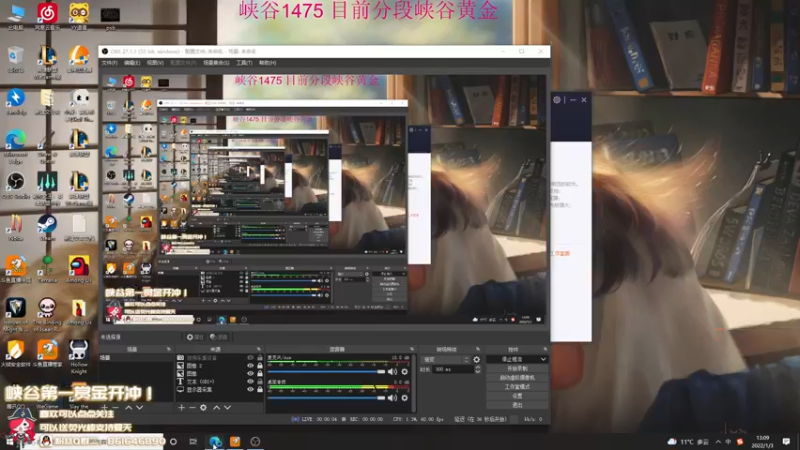Remove selected source with the minus icon
The height and width of the screenshot is (450, 800).
point(192,408)
